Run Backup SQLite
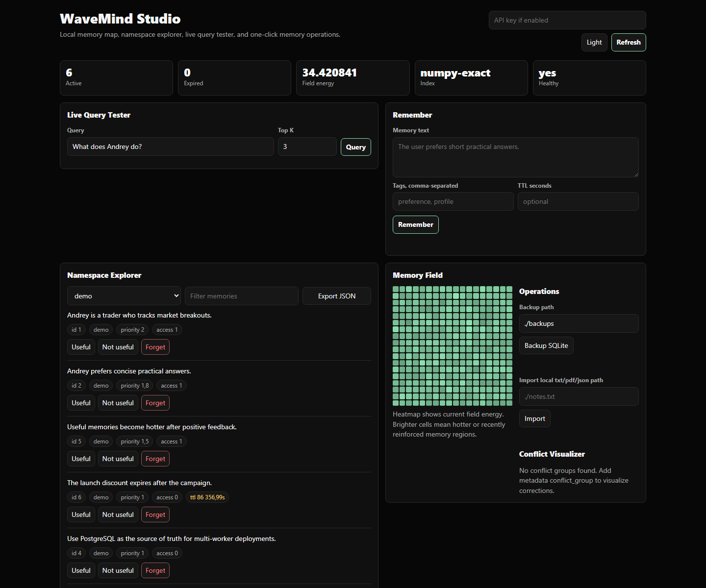 [546, 345]
